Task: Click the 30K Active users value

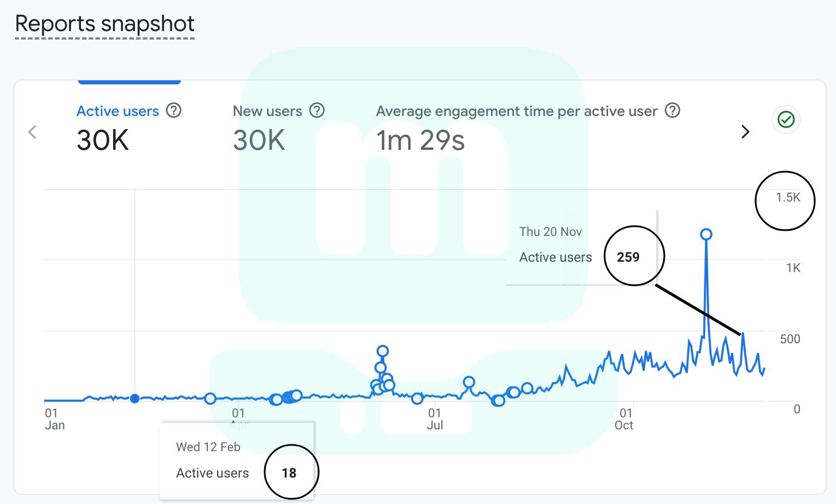Action: pos(102,139)
